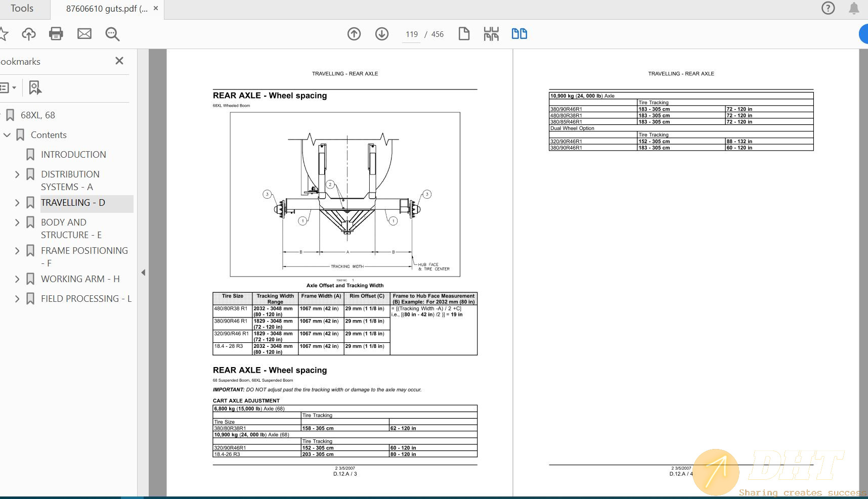Expand the WORKING ARM - H bookmark
Image resolution: width=868 pixels, height=499 pixels.
[17, 278]
